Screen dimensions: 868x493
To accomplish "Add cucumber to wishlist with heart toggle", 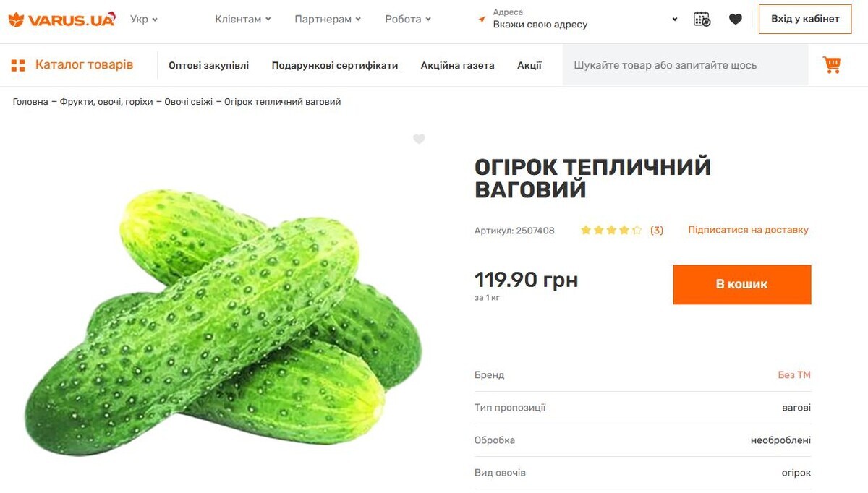I will coord(419,139).
